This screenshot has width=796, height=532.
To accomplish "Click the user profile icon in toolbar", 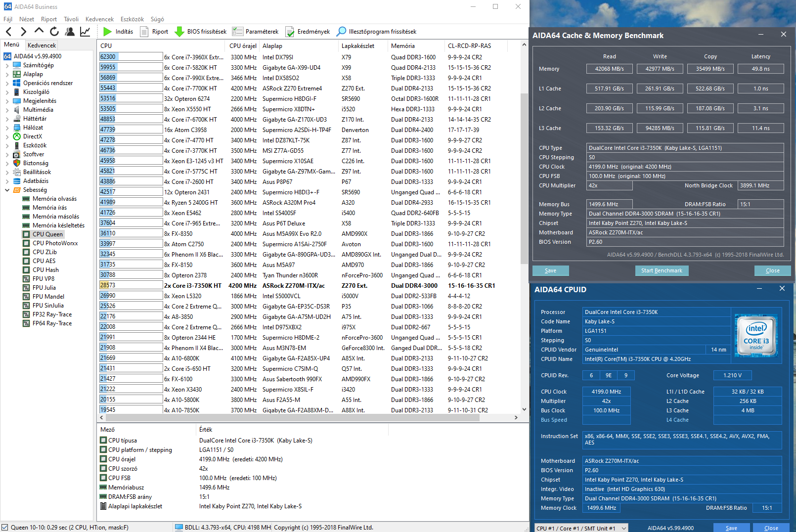I will (70, 32).
